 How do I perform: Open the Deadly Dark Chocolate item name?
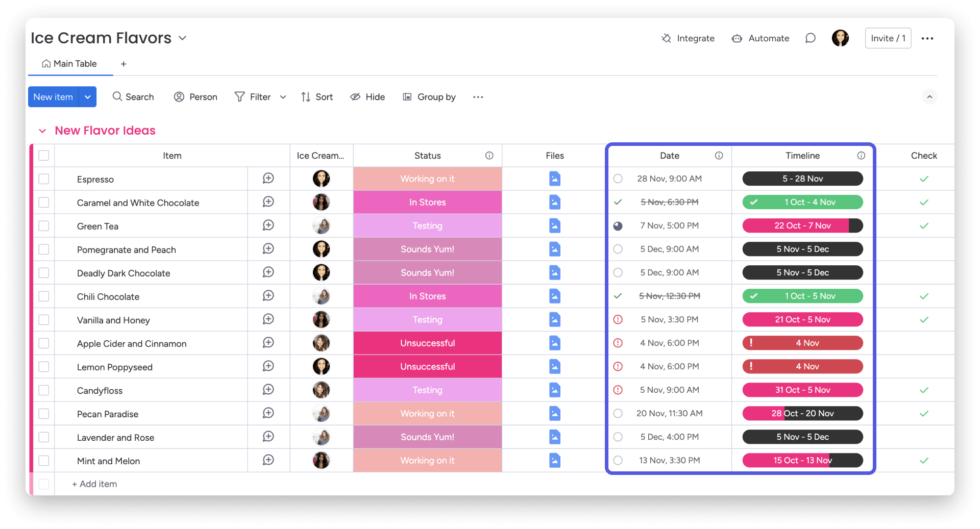point(124,273)
